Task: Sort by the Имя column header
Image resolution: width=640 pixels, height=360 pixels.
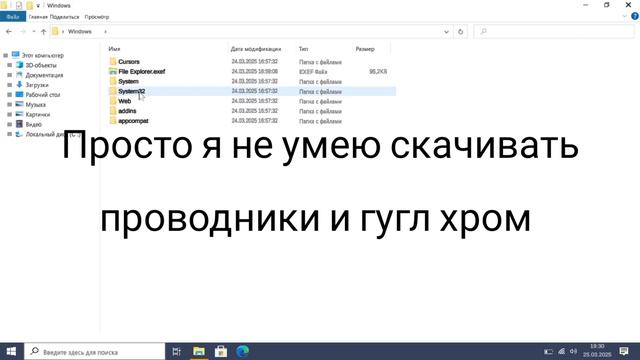Action: (114, 49)
